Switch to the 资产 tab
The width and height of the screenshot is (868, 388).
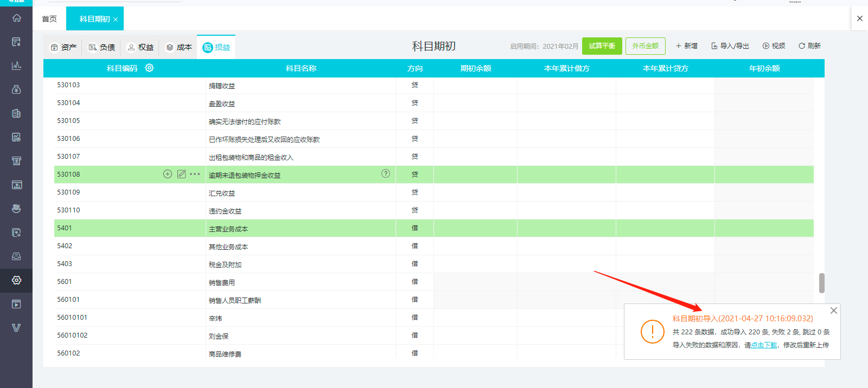63,47
